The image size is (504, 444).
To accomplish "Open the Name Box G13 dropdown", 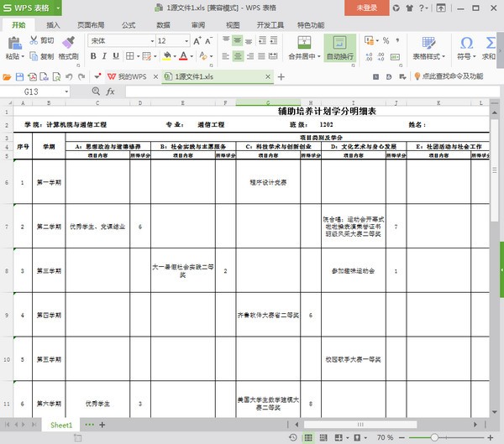I will (66, 91).
